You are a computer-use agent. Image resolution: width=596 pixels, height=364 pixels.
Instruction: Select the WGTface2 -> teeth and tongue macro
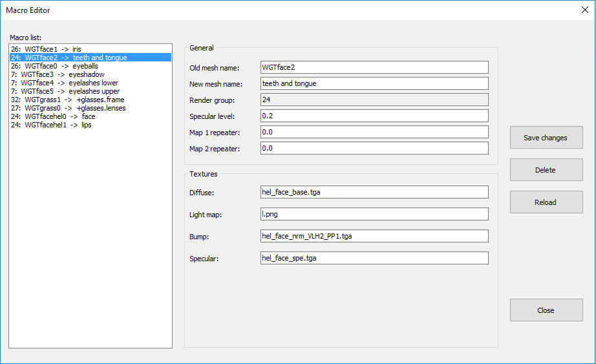(90, 58)
